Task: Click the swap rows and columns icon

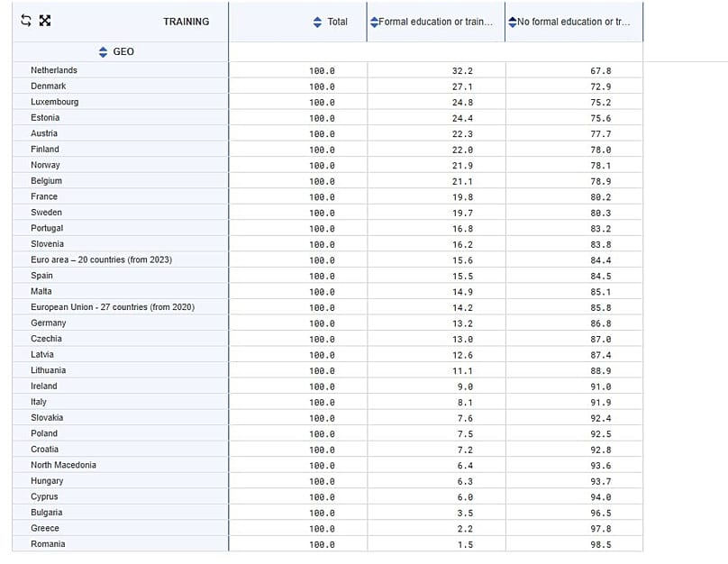Action: (25, 22)
